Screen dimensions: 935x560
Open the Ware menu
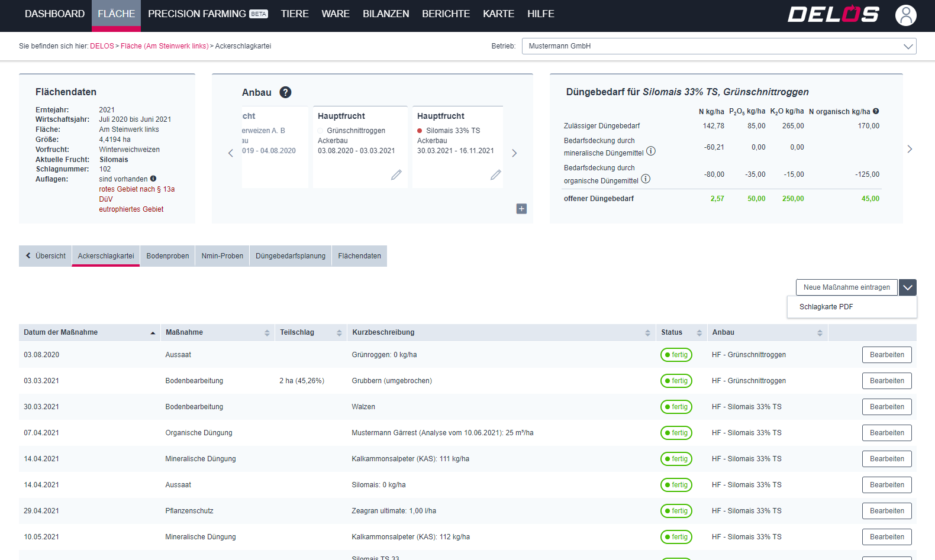[336, 14]
